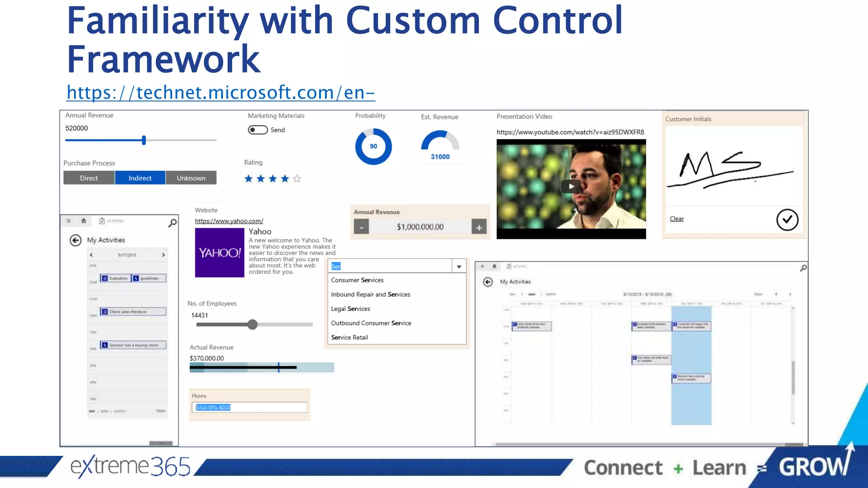Click the autocomplete text box containing Ser
Screen dimensions: 868x488
pyautogui.click(x=389, y=266)
